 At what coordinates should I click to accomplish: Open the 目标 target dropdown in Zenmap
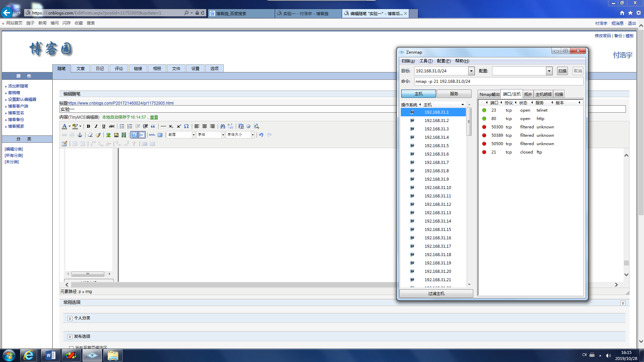coord(471,71)
